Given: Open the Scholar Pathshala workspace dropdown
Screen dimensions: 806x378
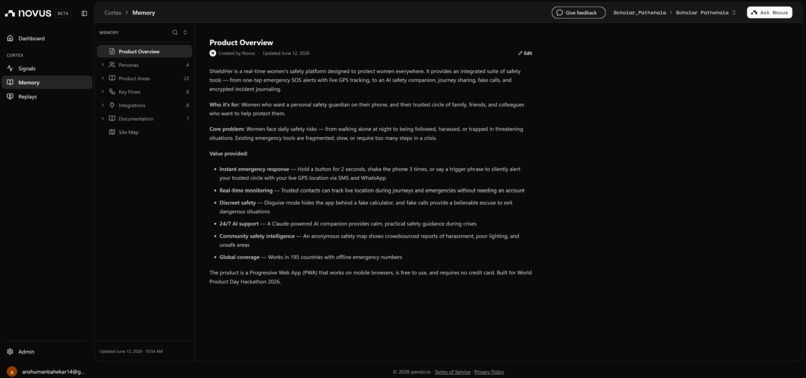Looking at the screenshot, I should click(706, 13).
